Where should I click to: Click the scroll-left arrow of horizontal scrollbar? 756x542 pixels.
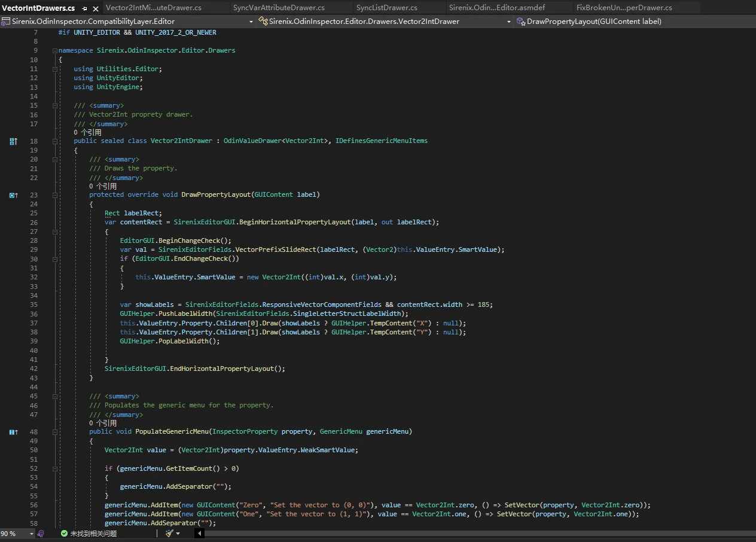[x=200, y=533]
